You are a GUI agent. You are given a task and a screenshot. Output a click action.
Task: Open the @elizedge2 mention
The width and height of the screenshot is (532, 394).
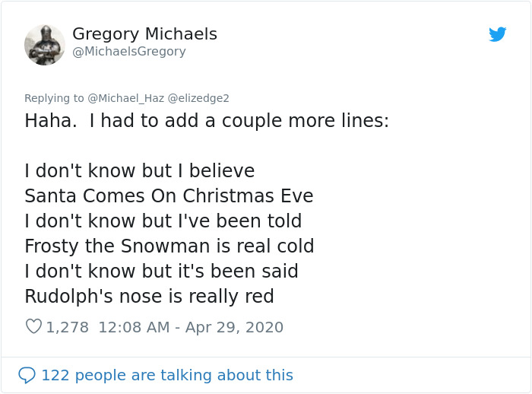pyautogui.click(x=198, y=98)
